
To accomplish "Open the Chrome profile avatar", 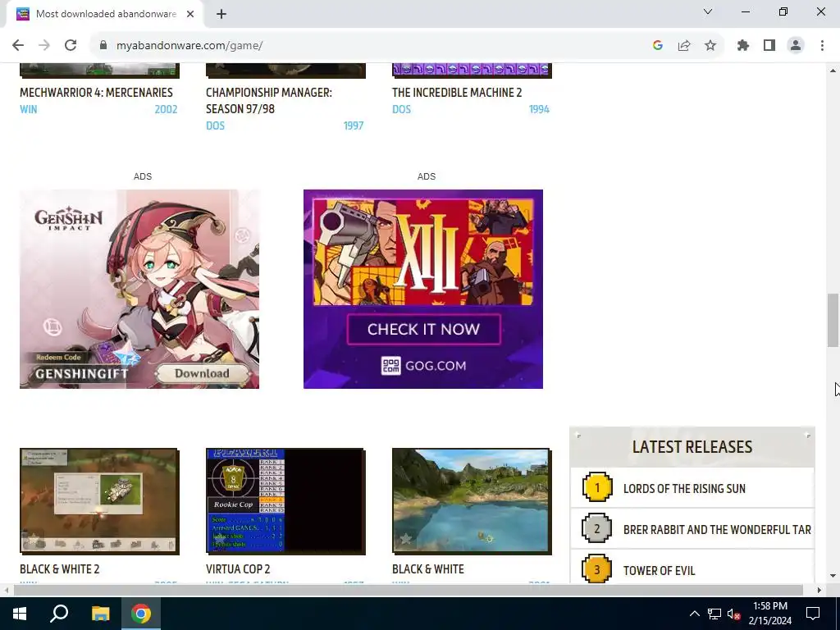I will (x=796, y=46).
